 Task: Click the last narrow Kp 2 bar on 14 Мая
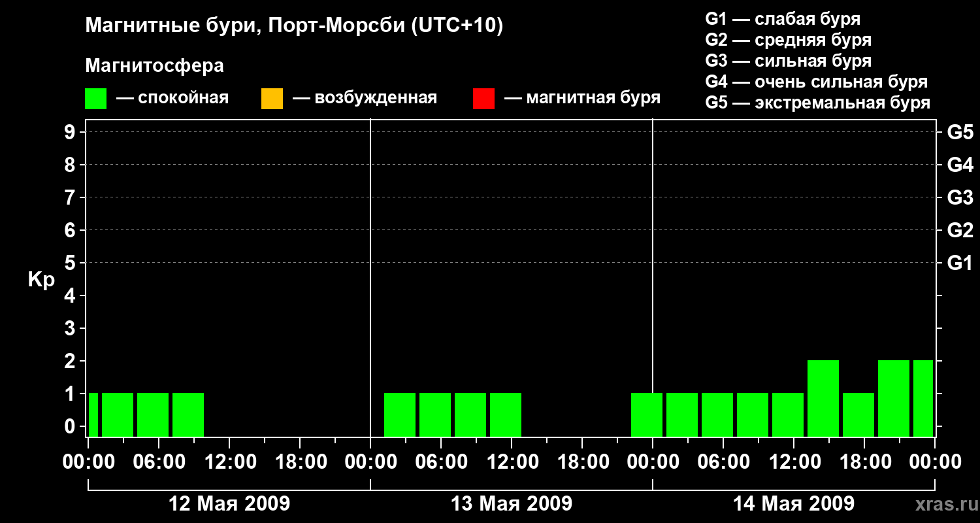click(x=923, y=398)
